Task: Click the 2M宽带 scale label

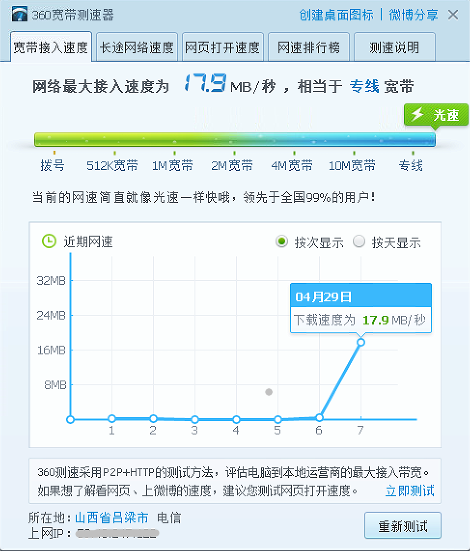Action: click(232, 165)
